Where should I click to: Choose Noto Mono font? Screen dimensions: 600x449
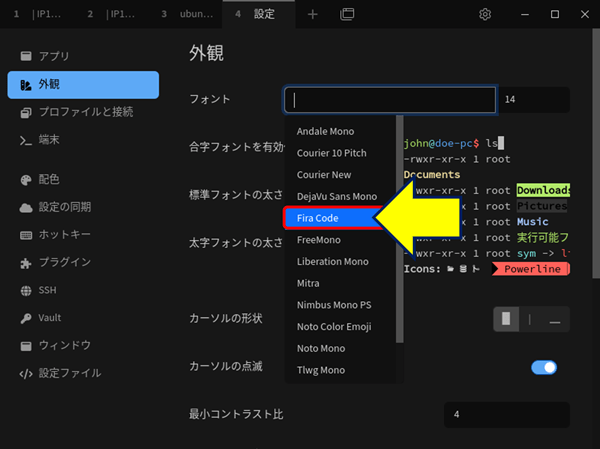(340, 348)
